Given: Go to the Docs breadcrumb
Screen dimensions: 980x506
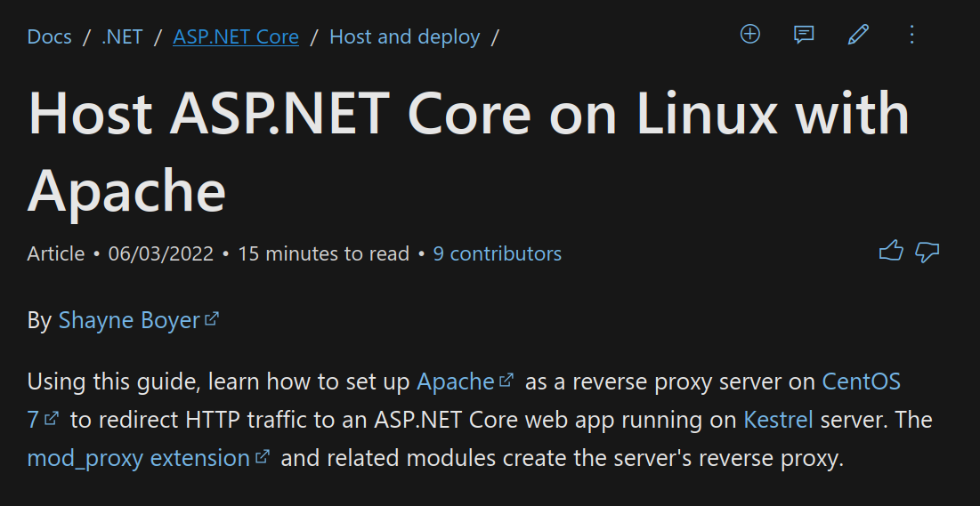Looking at the screenshot, I should 49,36.
